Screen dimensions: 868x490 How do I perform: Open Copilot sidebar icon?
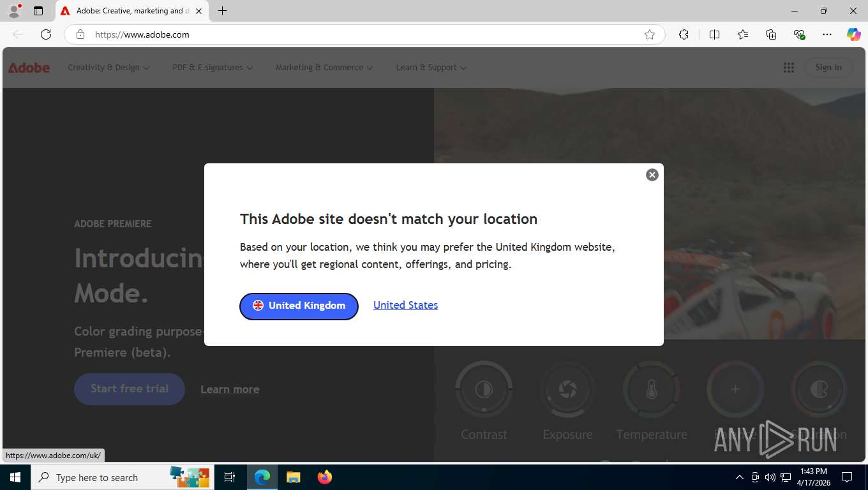(x=853, y=34)
